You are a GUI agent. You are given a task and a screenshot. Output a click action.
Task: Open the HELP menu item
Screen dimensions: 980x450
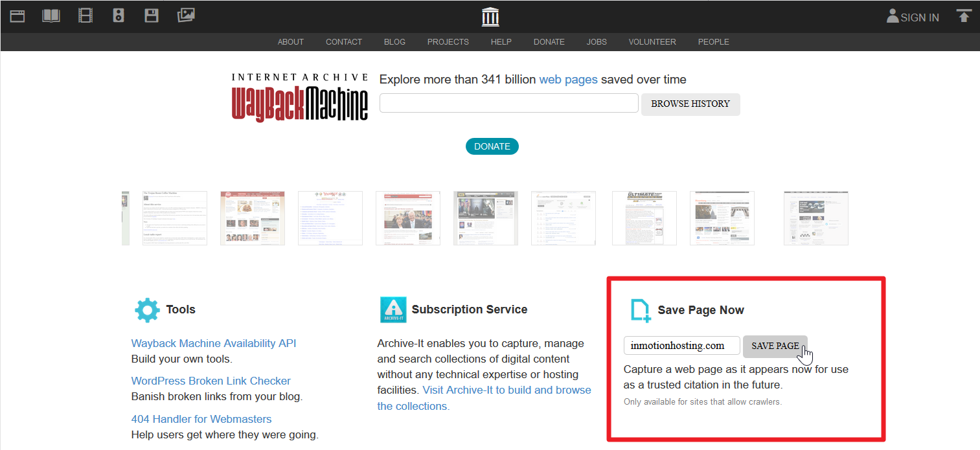[501, 42]
